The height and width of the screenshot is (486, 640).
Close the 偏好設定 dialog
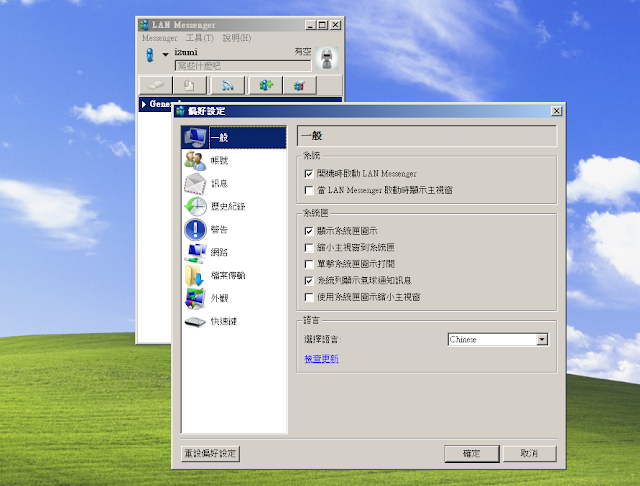pos(556,111)
